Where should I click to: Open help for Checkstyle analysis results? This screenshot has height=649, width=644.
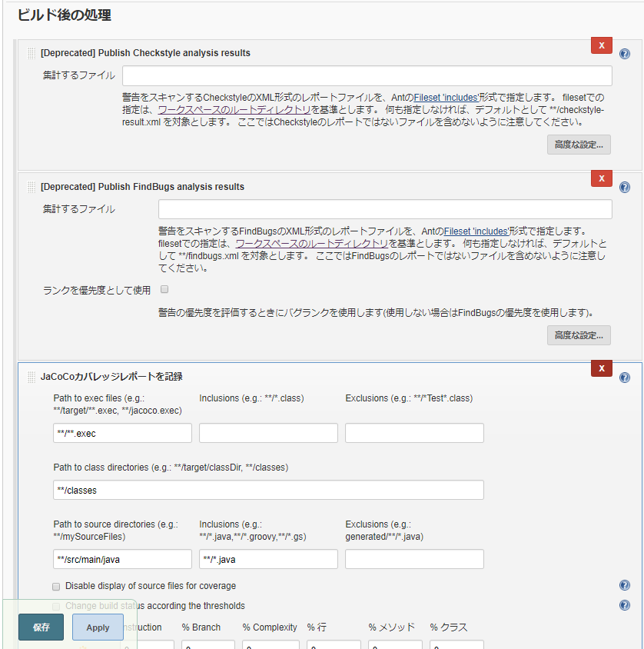[624, 53]
